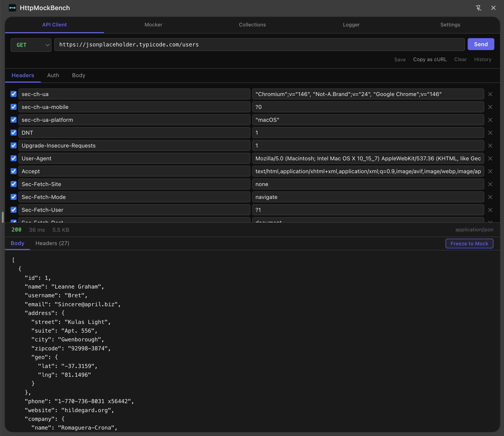This screenshot has width=504, height=436.
Task: Click the Sec-Fetch-User name field
Action: (135, 210)
